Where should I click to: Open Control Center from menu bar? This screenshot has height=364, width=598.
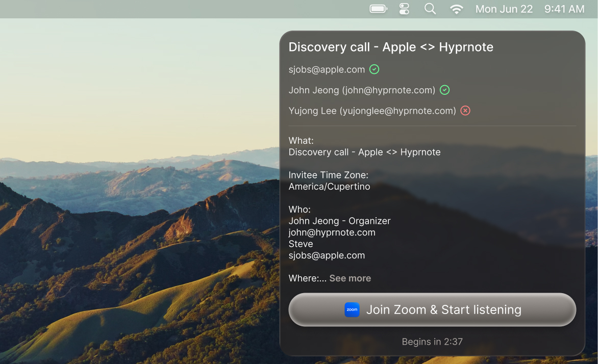[x=404, y=9]
